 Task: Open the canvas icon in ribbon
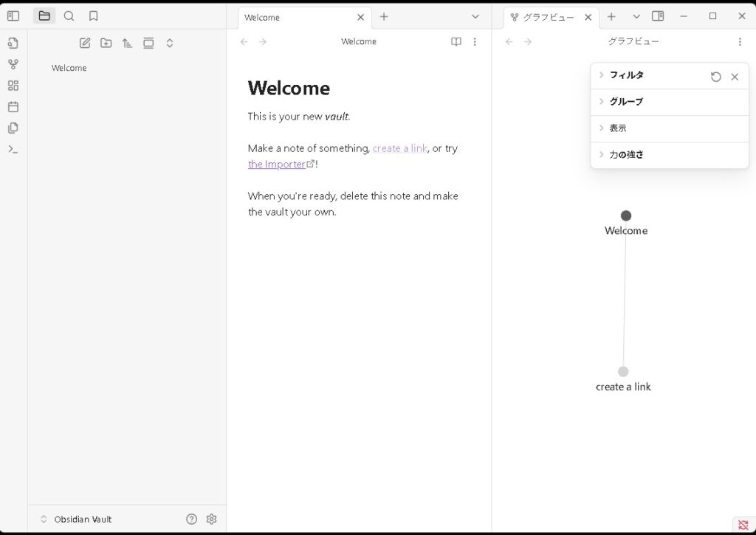[13, 86]
